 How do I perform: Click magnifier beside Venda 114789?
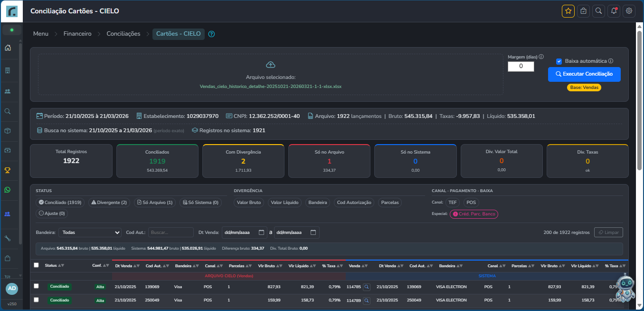coord(367,301)
